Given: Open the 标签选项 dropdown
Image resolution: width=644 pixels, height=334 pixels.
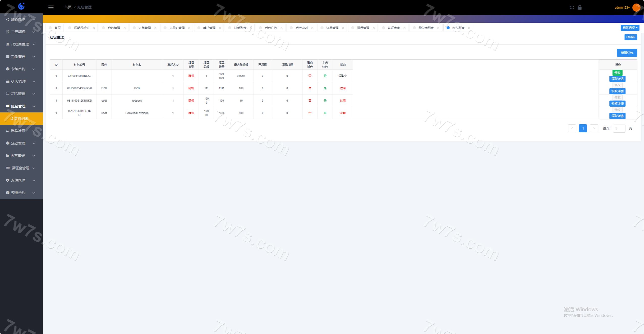Looking at the screenshot, I should click(x=630, y=28).
